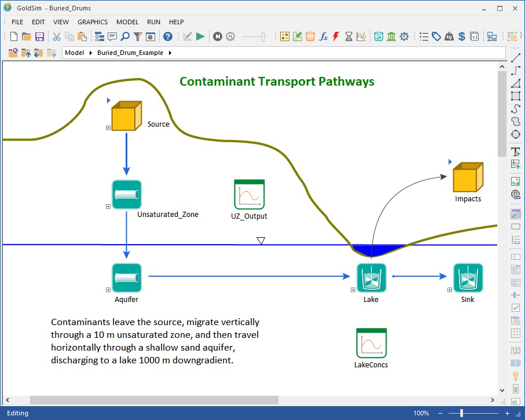Open the FILE menu

pyautogui.click(x=17, y=22)
